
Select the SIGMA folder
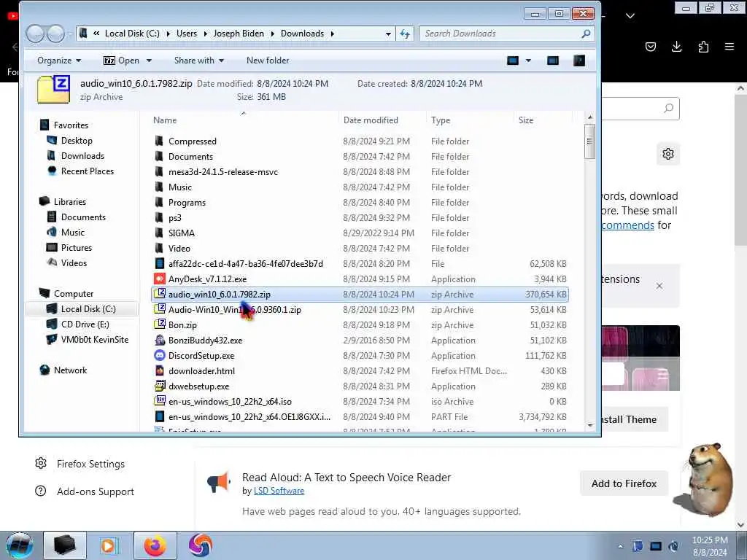181,233
